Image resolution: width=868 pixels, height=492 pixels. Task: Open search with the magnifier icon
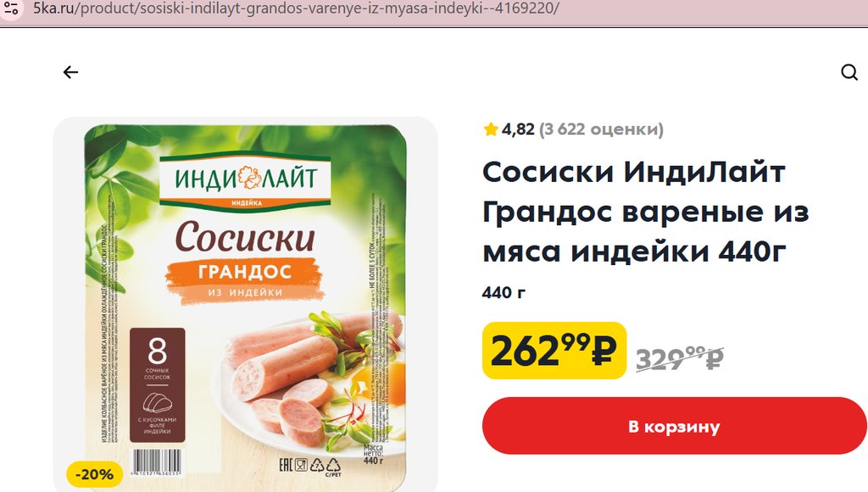(849, 73)
